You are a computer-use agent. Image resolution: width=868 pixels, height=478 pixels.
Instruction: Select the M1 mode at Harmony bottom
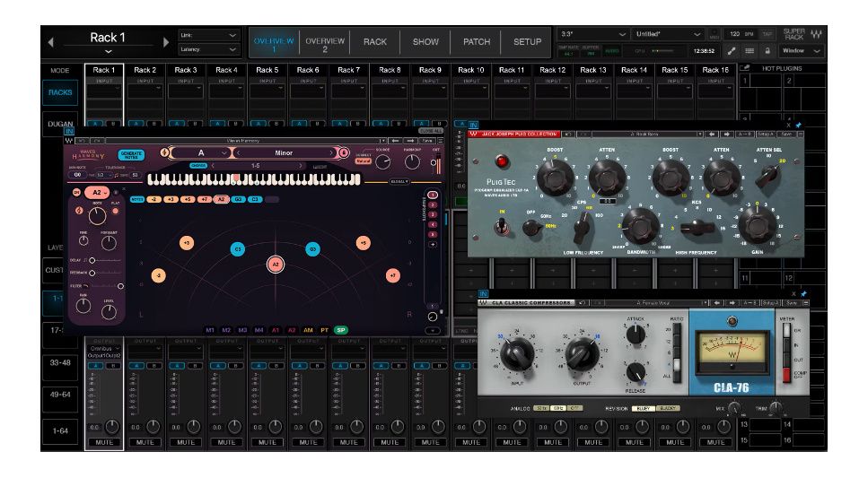(210, 330)
